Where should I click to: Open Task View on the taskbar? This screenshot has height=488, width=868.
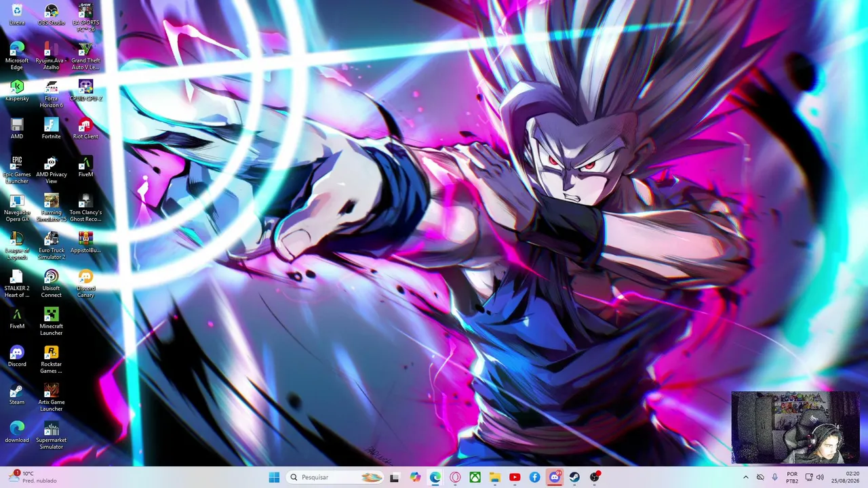click(x=395, y=477)
